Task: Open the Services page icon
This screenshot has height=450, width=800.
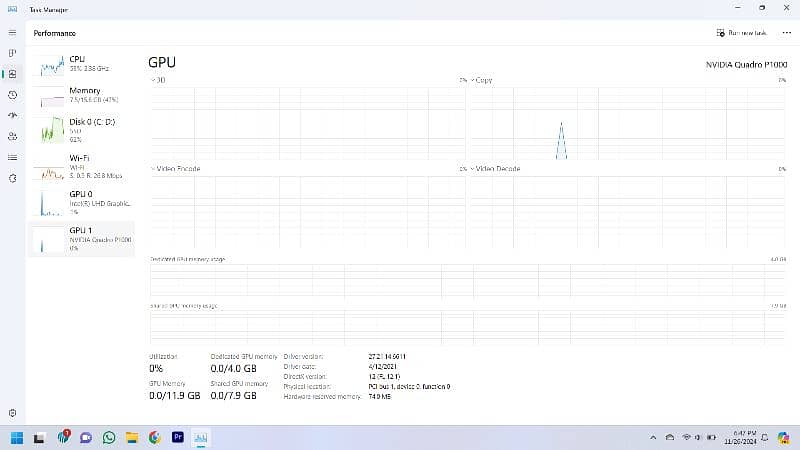Action: click(12, 178)
